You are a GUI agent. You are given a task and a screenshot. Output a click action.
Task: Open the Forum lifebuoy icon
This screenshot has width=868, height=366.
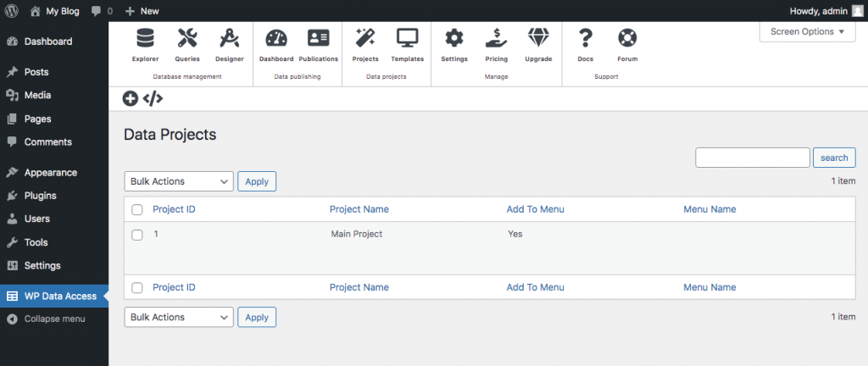(x=627, y=39)
